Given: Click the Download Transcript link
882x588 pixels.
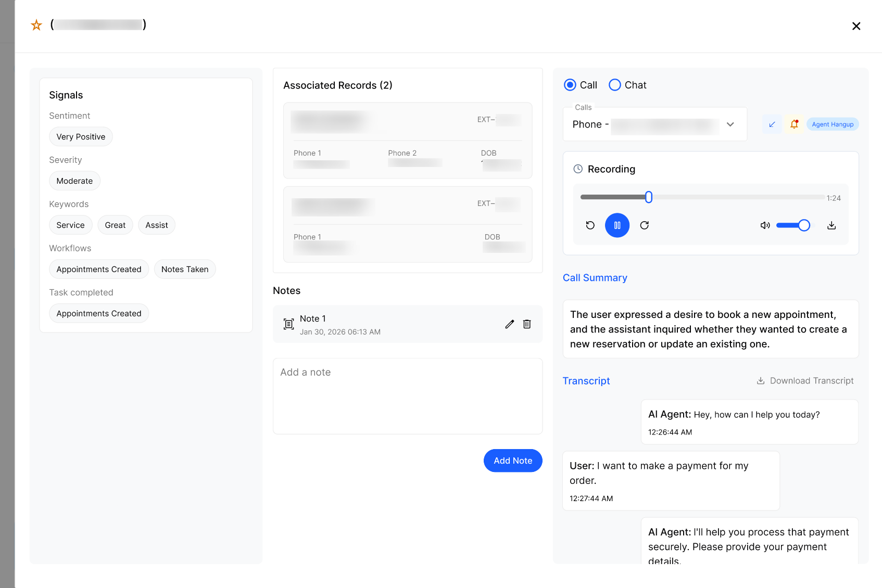Looking at the screenshot, I should pos(805,381).
